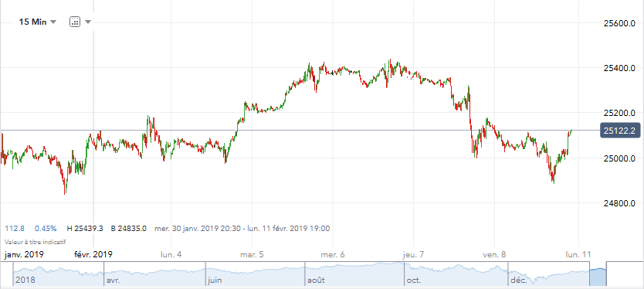Select the 25600.0 price axis label
644x289 pixels.
tap(620, 24)
